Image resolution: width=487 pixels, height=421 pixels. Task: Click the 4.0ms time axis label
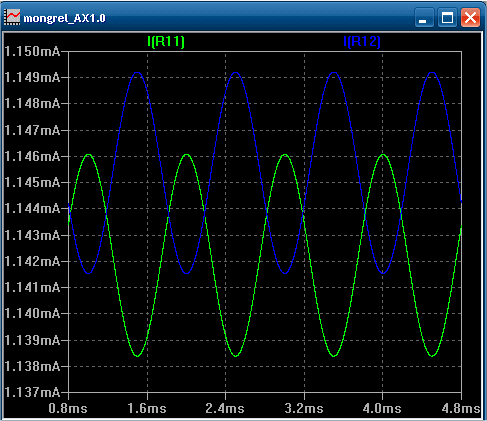tap(382, 408)
